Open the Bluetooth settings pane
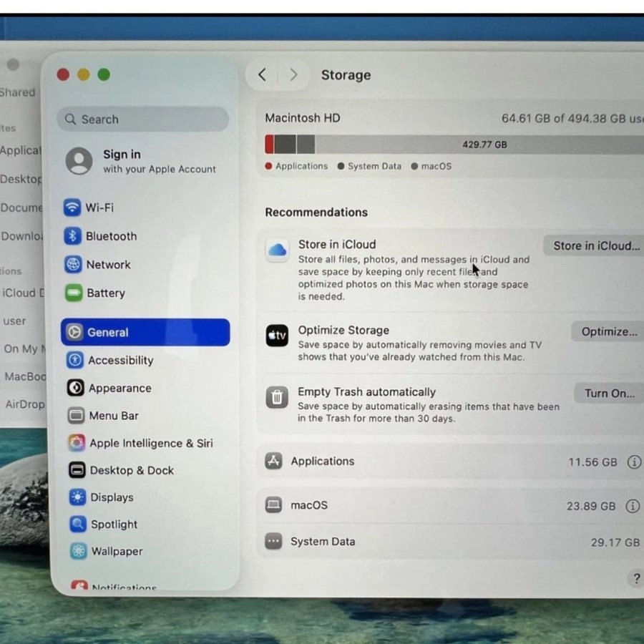644x644 pixels. pyautogui.click(x=110, y=236)
